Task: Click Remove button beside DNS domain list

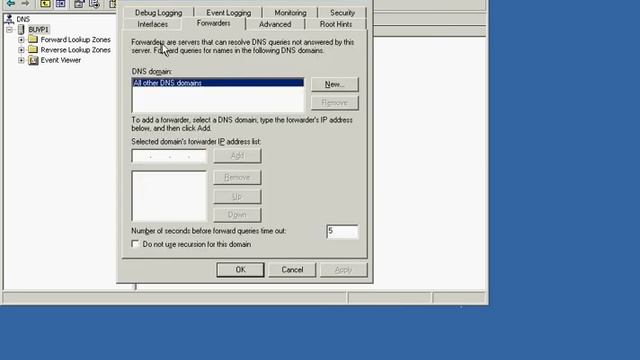Action: 335,103
